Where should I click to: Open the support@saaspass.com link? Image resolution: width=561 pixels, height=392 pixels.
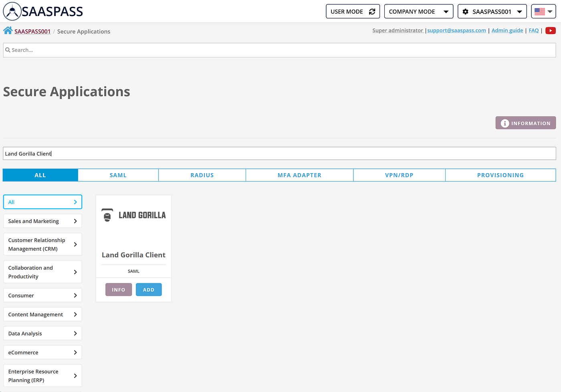(456, 30)
